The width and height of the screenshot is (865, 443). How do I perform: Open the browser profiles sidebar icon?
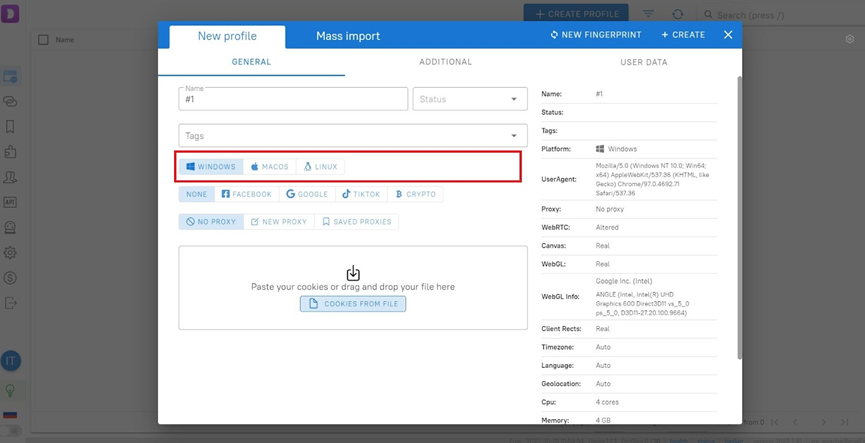click(x=10, y=76)
